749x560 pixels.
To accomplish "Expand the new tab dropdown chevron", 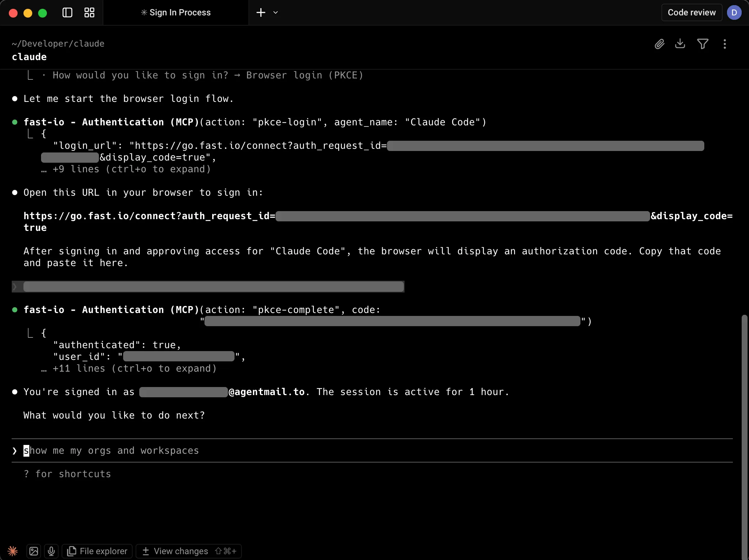I will click(276, 12).
